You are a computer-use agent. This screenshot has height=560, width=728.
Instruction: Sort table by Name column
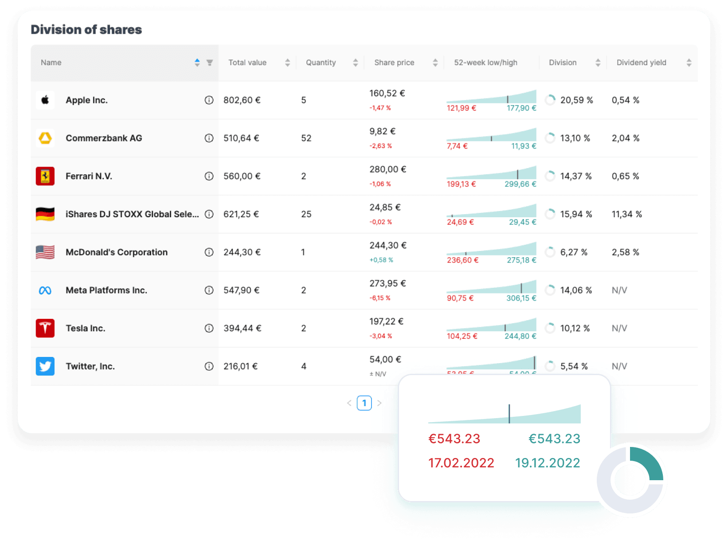click(197, 63)
